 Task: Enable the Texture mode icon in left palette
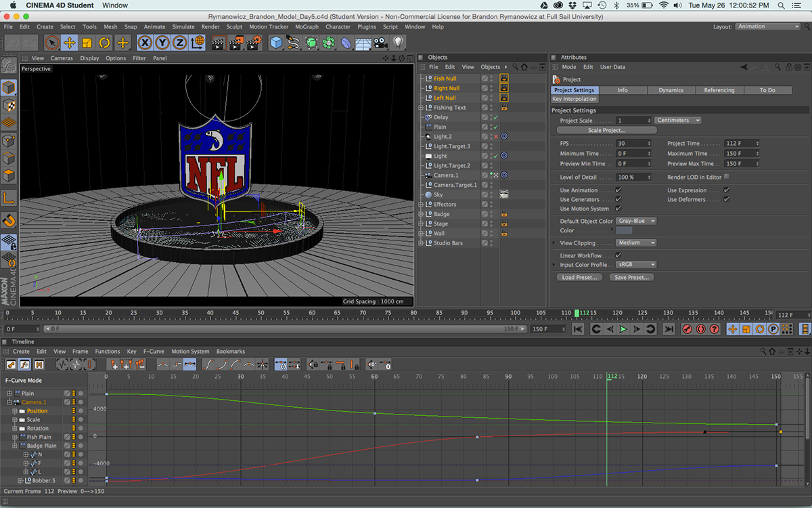click(x=9, y=105)
